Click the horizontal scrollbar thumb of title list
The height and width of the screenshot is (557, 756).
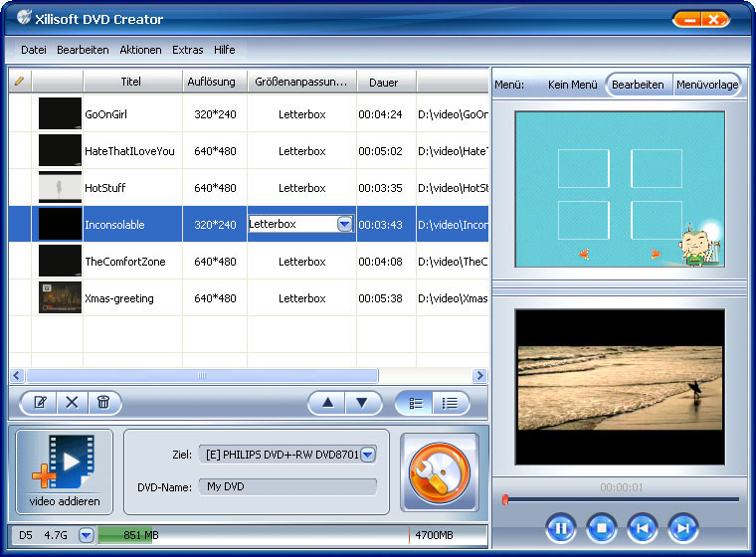[203, 375]
